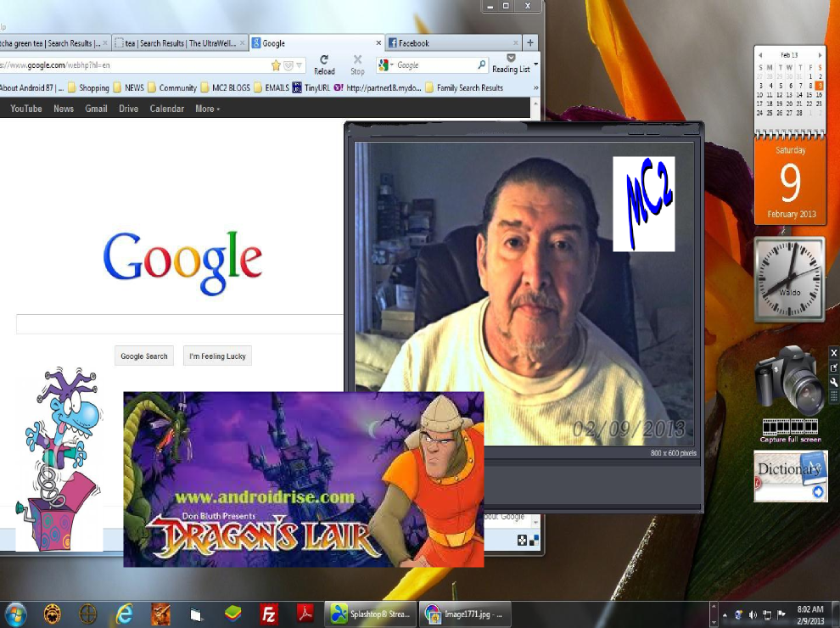Click the camera Capture full screen gadget
The height and width of the screenshot is (628, 840).
pos(790,395)
